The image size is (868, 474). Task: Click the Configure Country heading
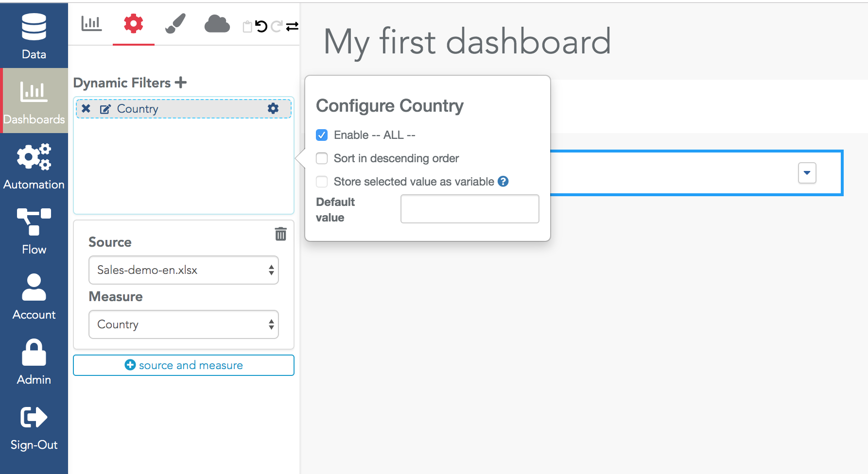[x=390, y=106]
